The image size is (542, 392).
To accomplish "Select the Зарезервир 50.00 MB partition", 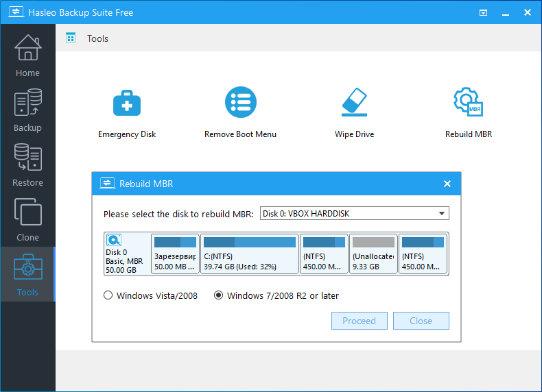I will pos(175,254).
